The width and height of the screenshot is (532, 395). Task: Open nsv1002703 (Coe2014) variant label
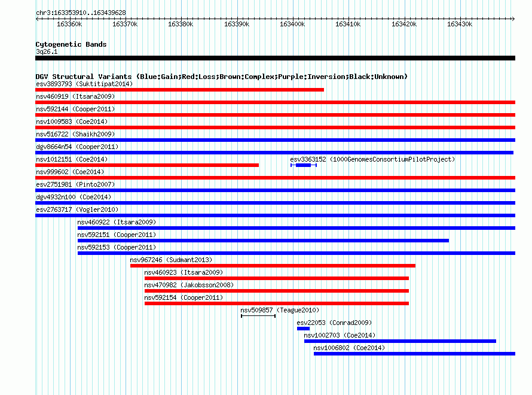(x=340, y=335)
